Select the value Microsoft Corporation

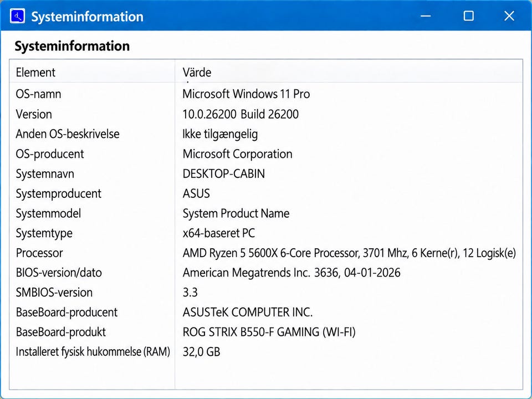click(x=238, y=154)
